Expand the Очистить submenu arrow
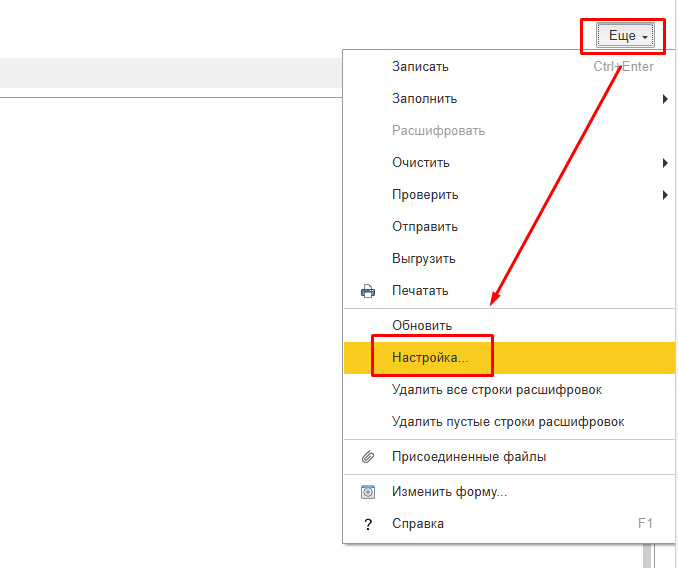Image resolution: width=678 pixels, height=568 pixels. (x=665, y=163)
